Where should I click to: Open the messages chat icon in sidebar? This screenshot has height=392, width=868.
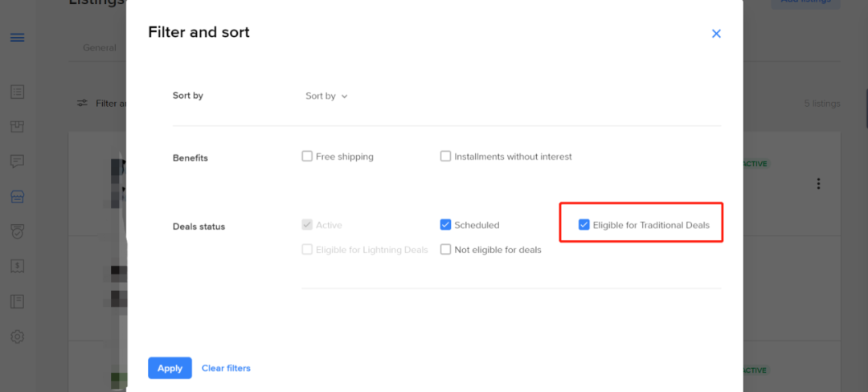tap(17, 161)
